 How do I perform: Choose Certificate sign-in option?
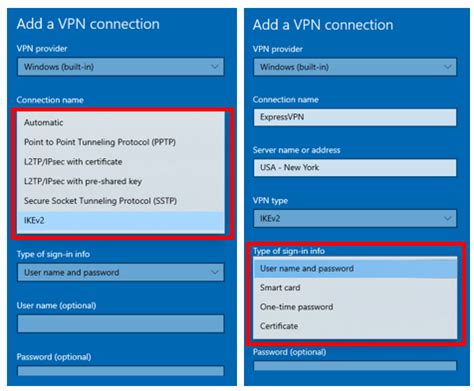[x=355, y=326]
